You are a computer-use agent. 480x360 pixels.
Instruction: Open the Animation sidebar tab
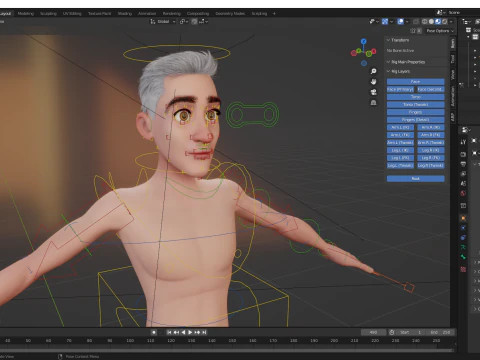point(453,96)
